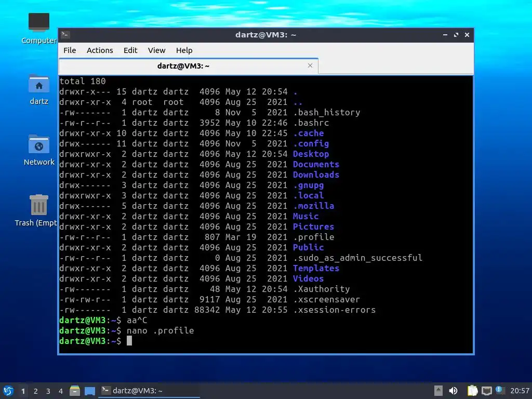The width and height of the screenshot is (532, 399).
Task: Click the Desktop directory name
Action: tap(311, 154)
